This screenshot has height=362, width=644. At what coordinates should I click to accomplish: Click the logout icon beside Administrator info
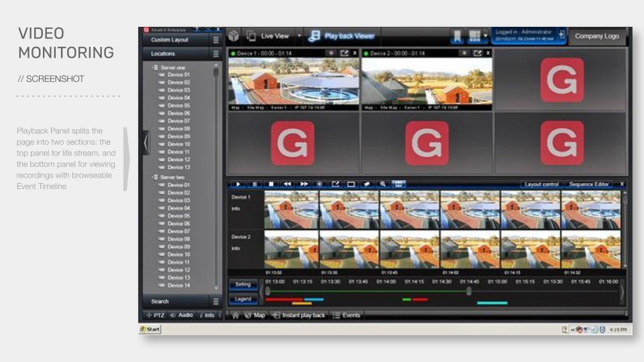click(561, 36)
